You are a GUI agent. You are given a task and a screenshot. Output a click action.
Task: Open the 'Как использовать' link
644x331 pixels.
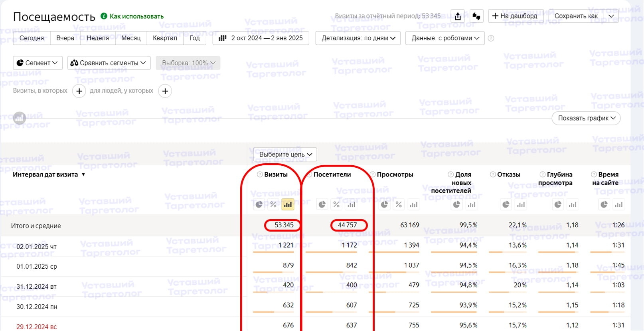coord(136,16)
